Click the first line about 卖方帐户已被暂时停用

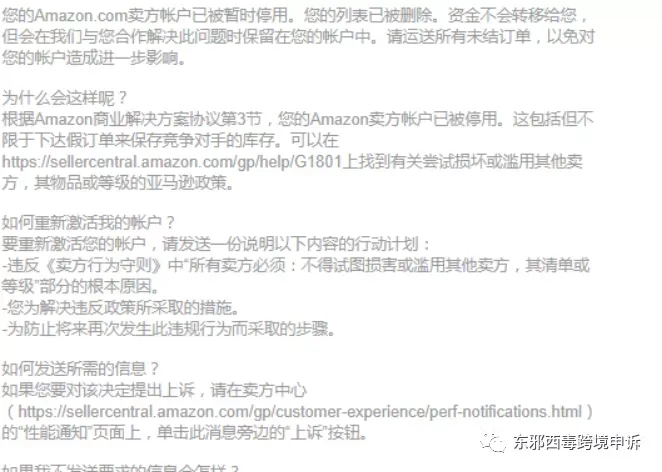(x=295, y=16)
